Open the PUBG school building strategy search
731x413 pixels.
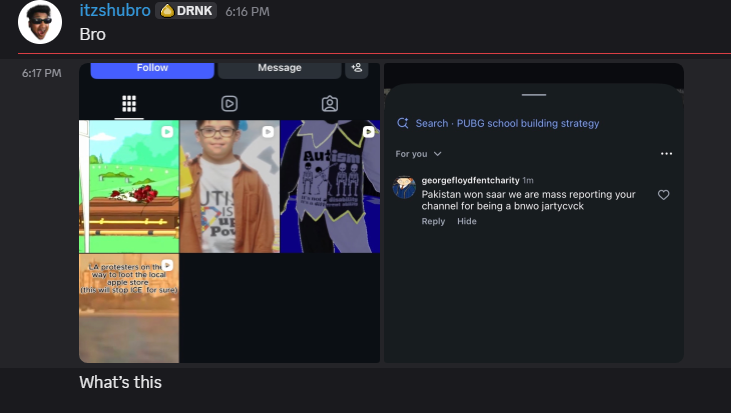pyautogui.click(x=508, y=123)
